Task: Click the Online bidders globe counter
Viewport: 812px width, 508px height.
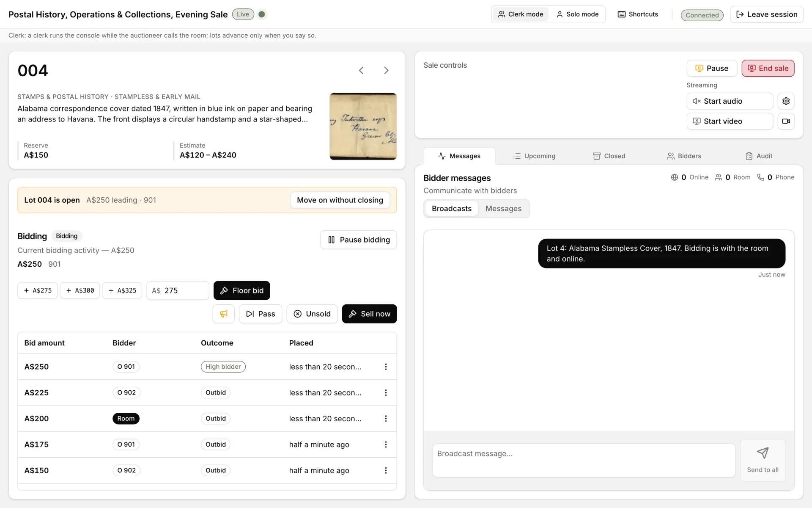Action: click(690, 177)
